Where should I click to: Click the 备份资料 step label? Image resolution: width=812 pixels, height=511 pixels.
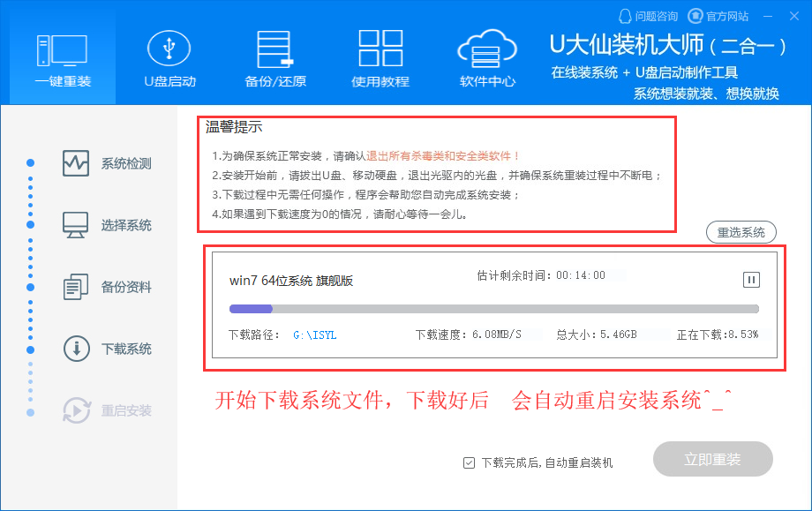click(x=126, y=287)
